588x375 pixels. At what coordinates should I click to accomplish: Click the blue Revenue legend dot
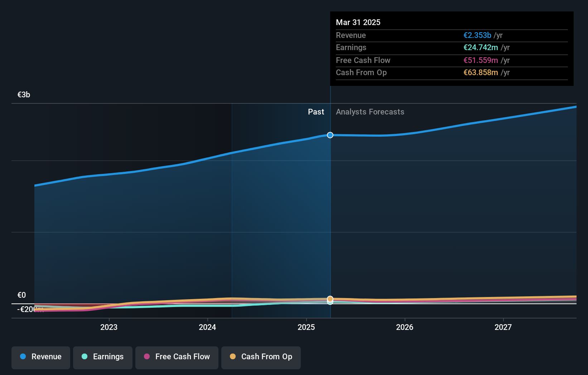click(x=22, y=357)
